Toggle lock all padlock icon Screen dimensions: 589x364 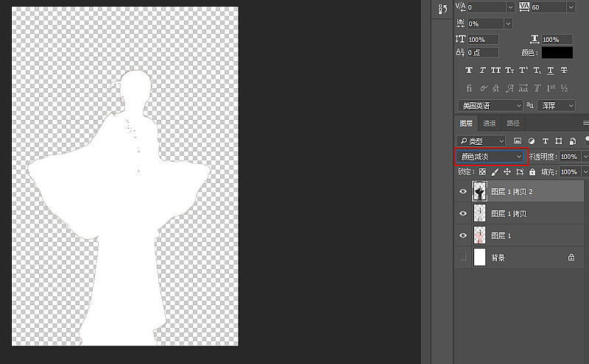pyautogui.click(x=532, y=172)
